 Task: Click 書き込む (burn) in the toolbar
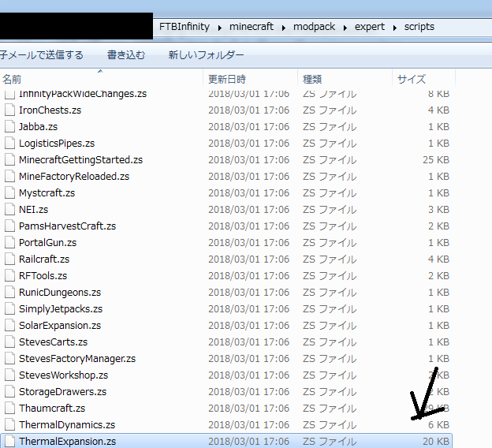click(126, 55)
